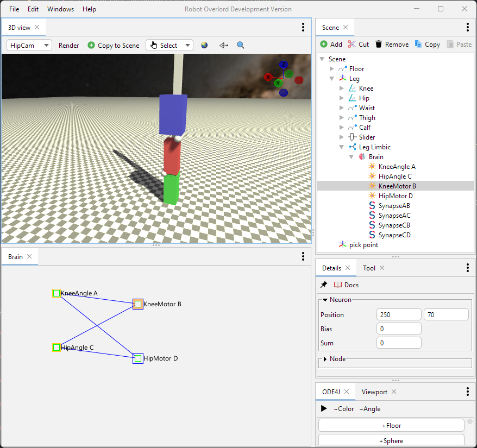Click the Leg pose icon in tree
Screen dimensions: 477x448
(x=343, y=79)
